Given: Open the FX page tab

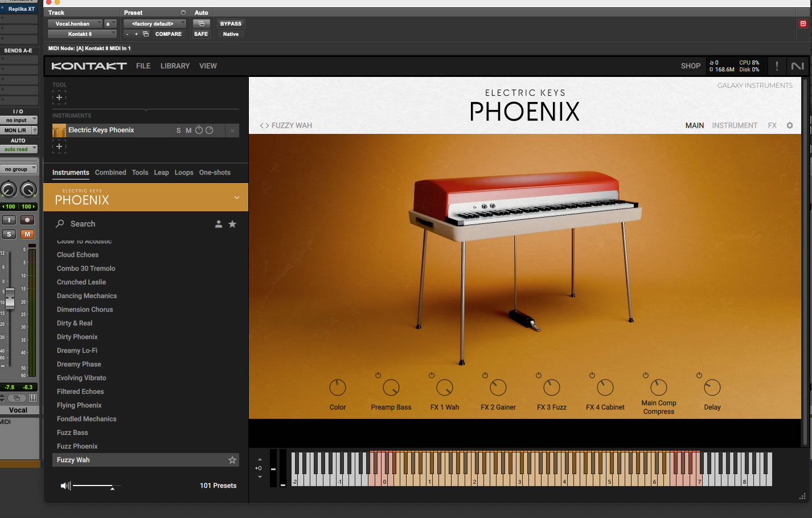Looking at the screenshot, I should point(772,125).
